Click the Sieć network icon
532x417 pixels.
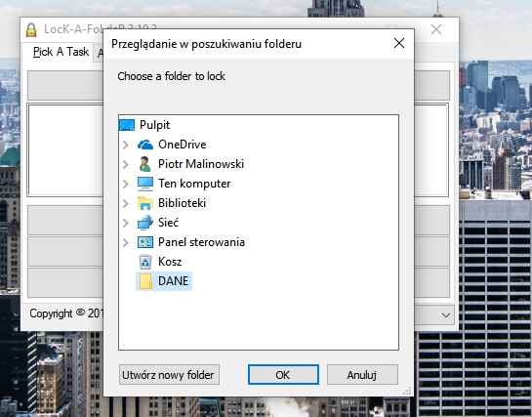pos(145,223)
